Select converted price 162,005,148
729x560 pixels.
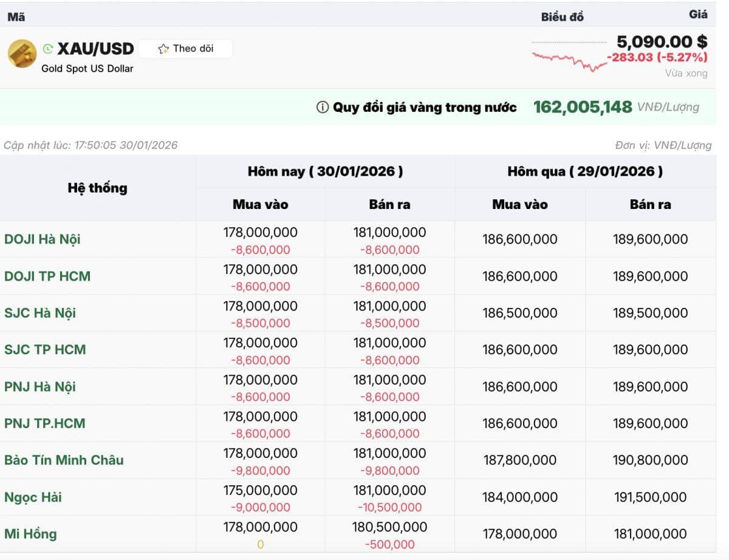click(x=583, y=108)
